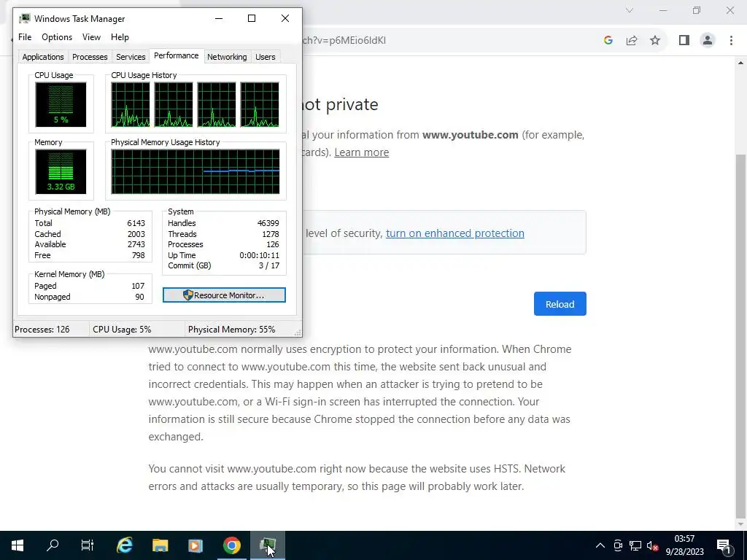Bookmark this page with the star icon
Image resolution: width=747 pixels, height=560 pixels.
pos(655,41)
